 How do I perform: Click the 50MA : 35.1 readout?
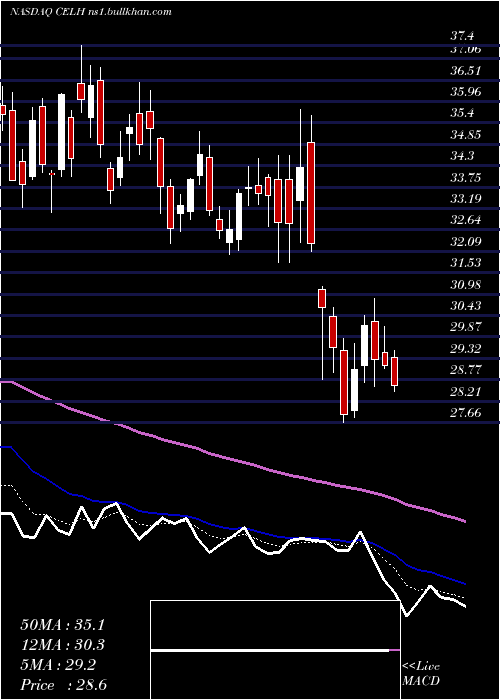coord(64,625)
